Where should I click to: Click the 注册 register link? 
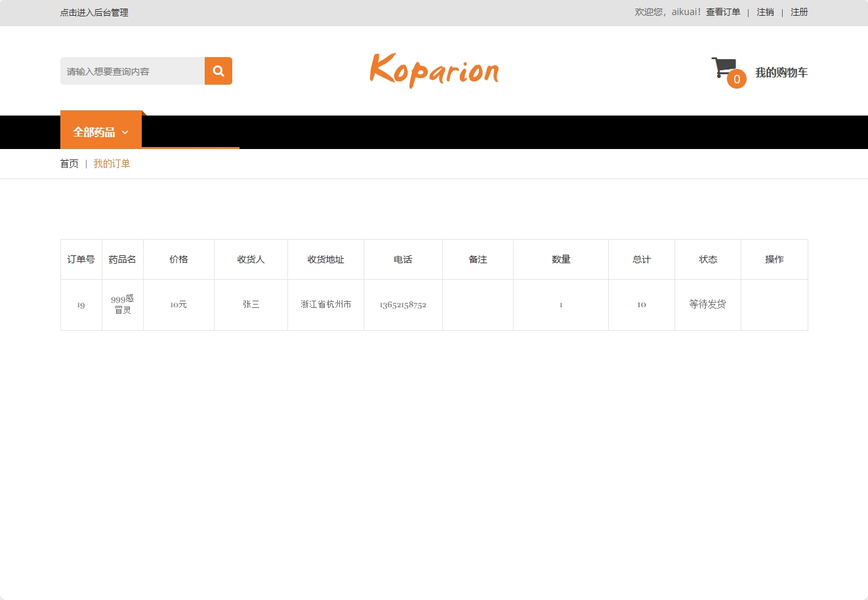[798, 12]
